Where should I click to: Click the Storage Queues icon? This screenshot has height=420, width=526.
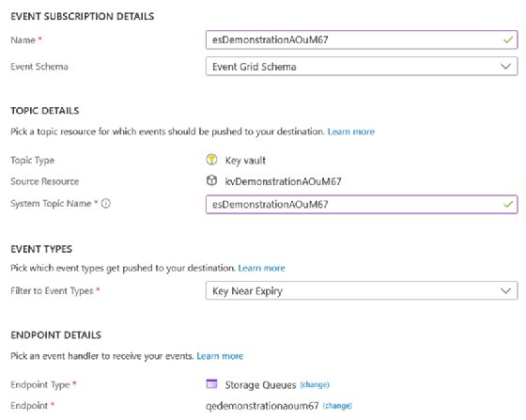point(211,383)
